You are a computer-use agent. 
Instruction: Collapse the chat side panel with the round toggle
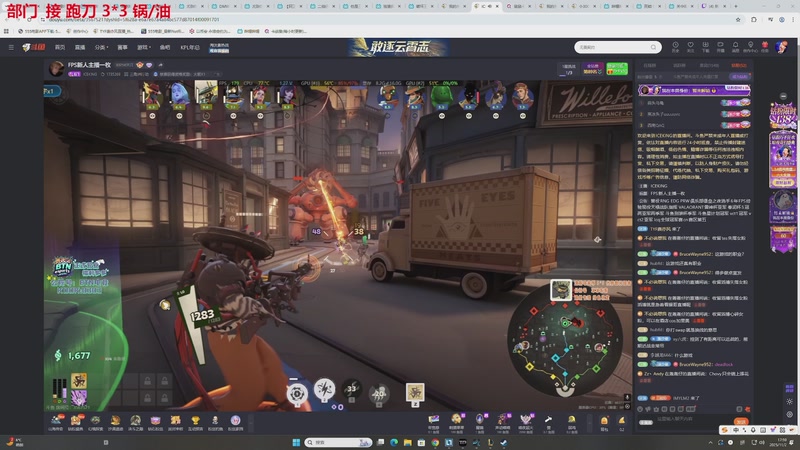coord(783,96)
